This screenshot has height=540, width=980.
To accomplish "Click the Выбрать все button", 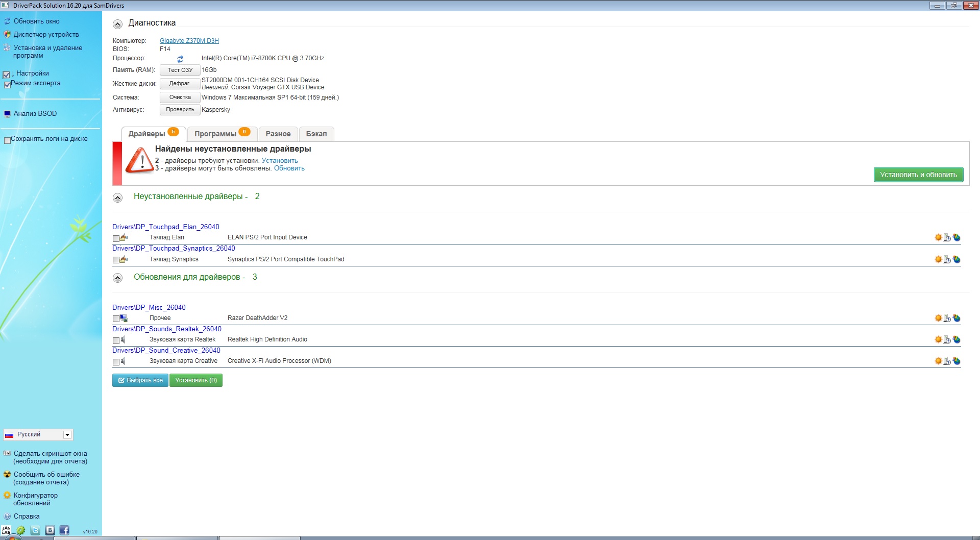I will click(140, 380).
